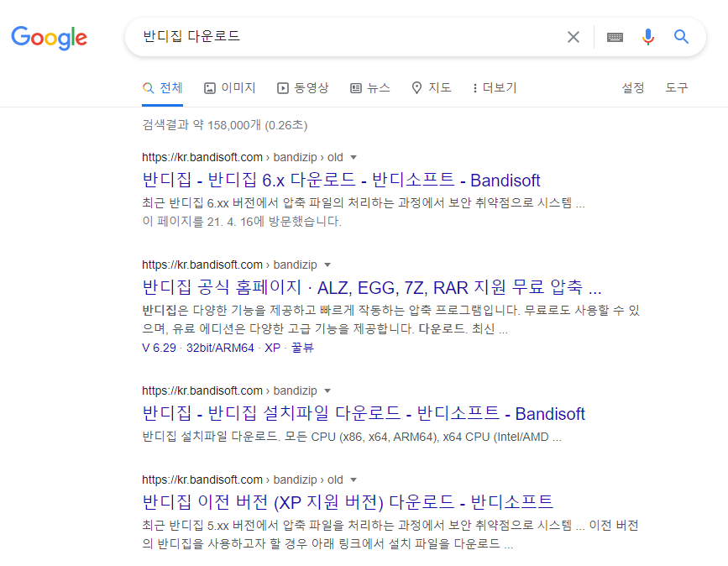Click the snippet starting 최근 반디집 6.xx 버전에서
This screenshot has height=566, width=728.
coord(364,203)
